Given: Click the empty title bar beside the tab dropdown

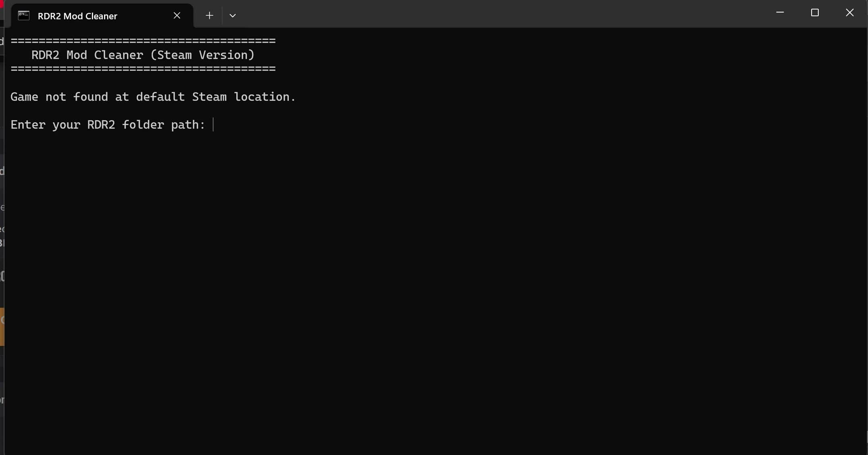Looking at the screenshot, I should coord(484,14).
